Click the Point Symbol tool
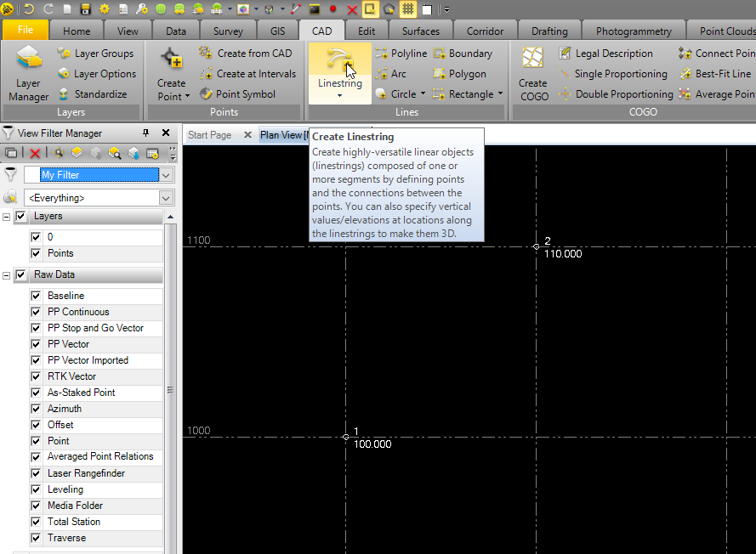 click(236, 94)
